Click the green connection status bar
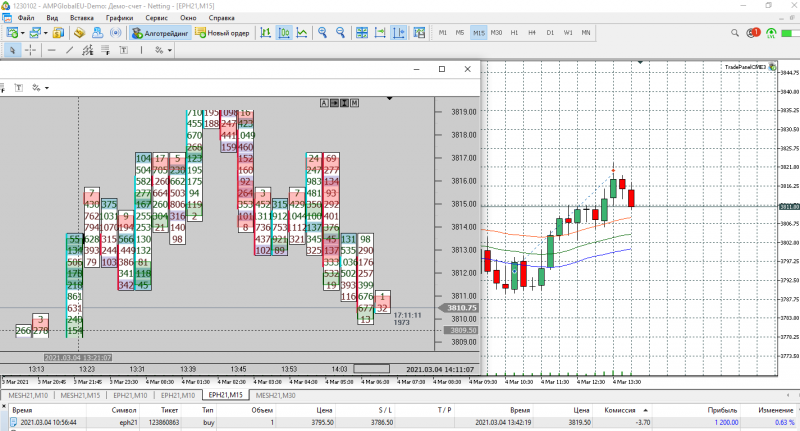Screen dimensions: 800x431 (x=790, y=34)
